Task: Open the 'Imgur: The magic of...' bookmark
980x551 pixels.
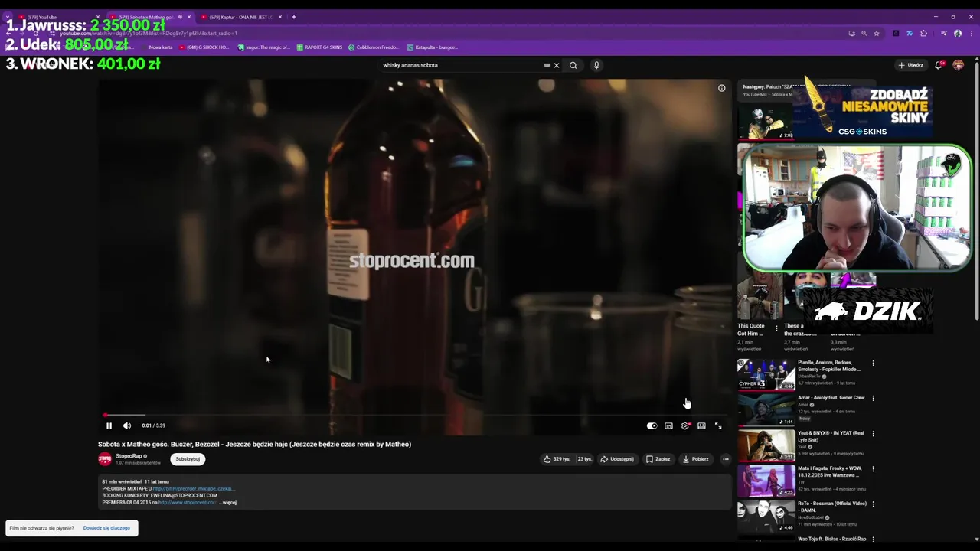Action: pos(263,47)
